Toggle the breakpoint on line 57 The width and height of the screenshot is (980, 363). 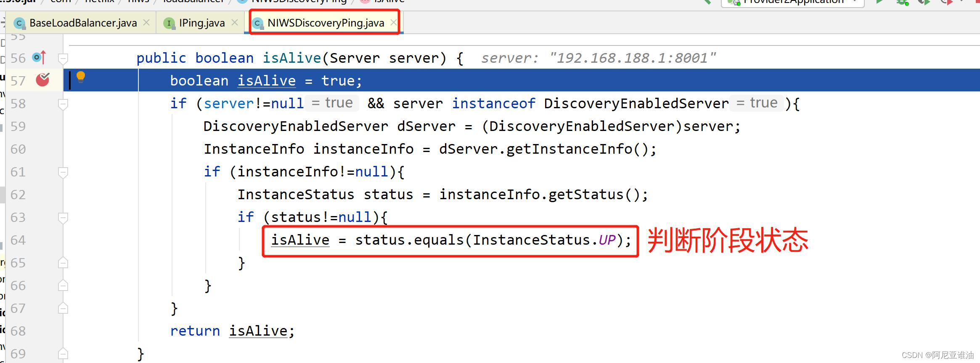click(x=42, y=80)
